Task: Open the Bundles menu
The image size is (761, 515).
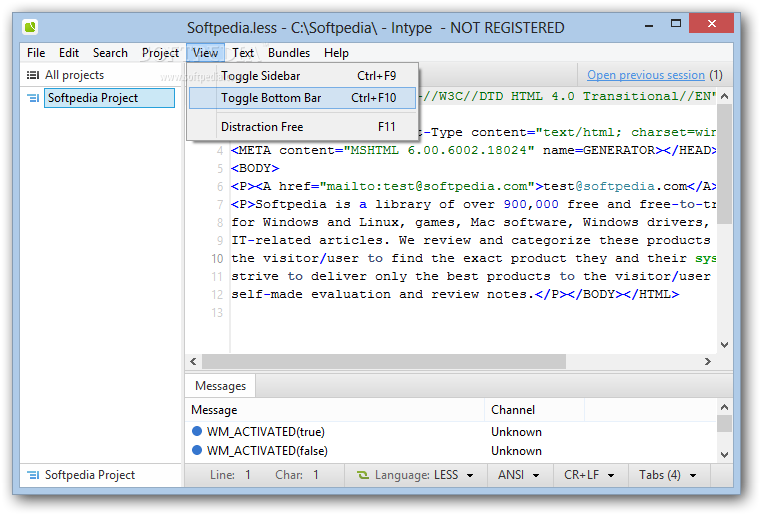Action: point(289,53)
